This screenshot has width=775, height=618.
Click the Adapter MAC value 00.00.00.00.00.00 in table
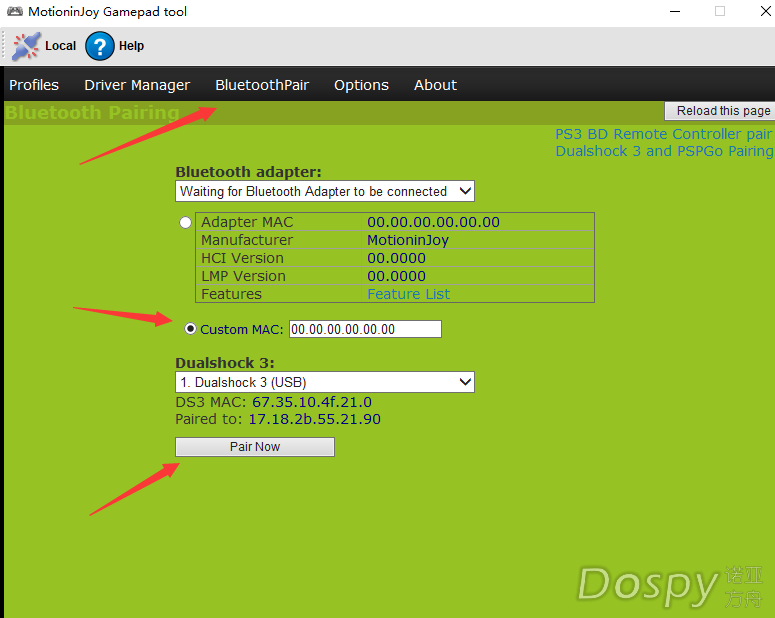click(433, 222)
